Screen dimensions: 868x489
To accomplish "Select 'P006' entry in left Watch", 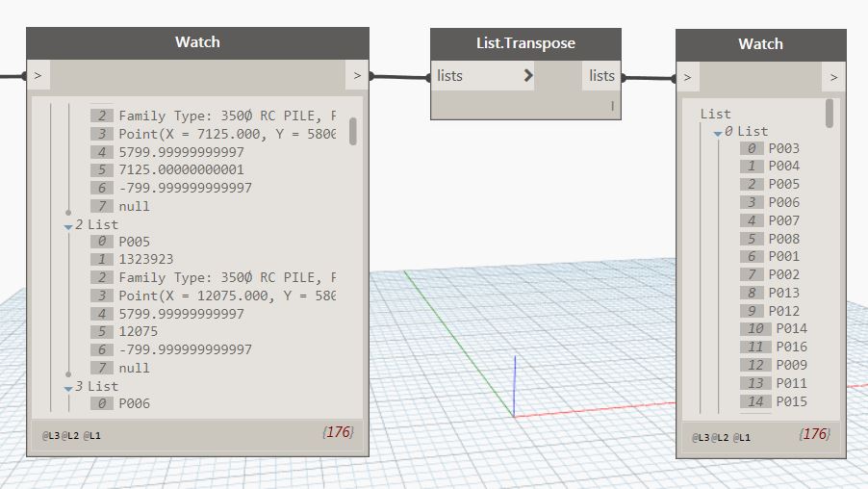I will pos(135,403).
